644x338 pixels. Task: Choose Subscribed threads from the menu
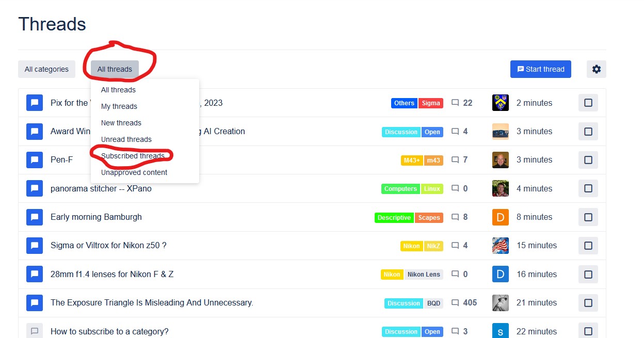point(133,156)
